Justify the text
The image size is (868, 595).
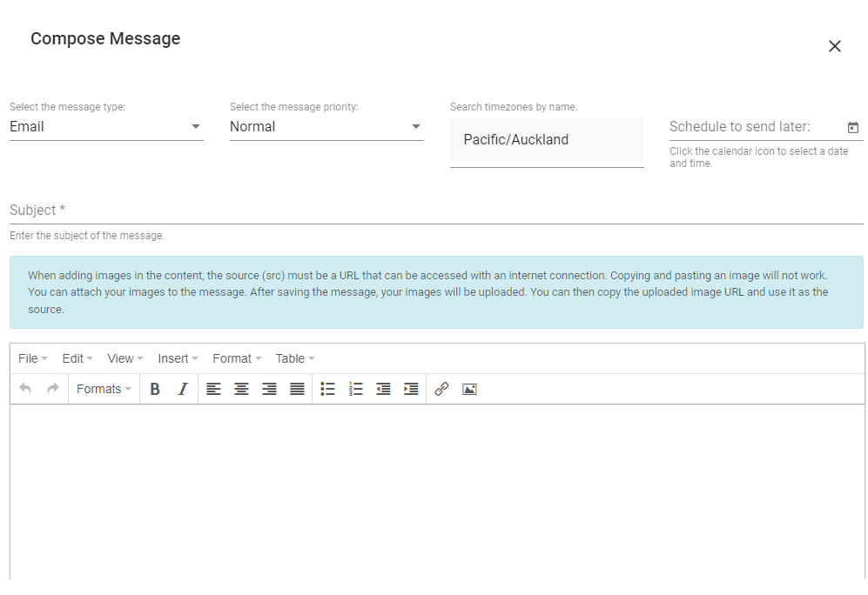297,389
